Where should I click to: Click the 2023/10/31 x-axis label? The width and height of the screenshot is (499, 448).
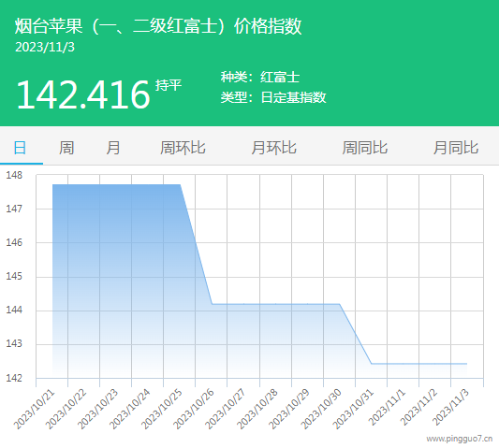[x=353, y=410]
